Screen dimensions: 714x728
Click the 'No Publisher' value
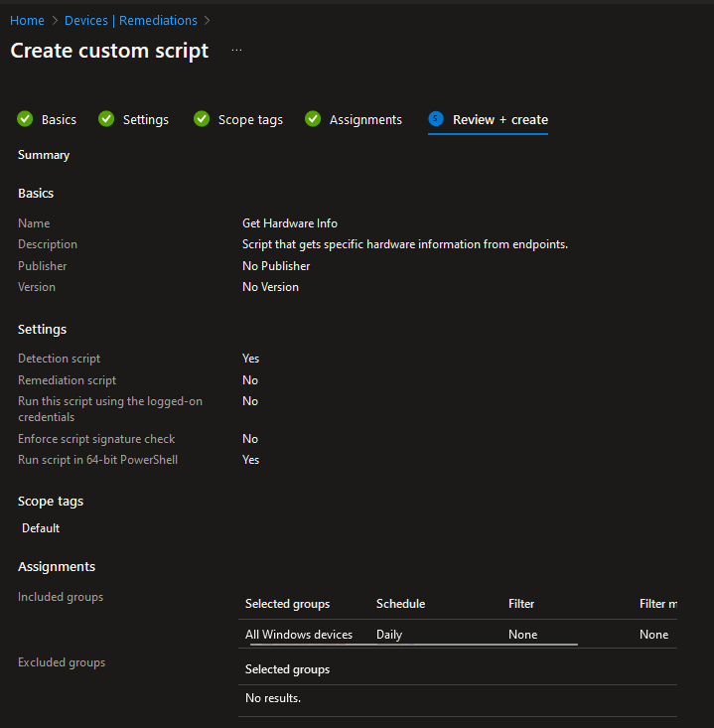point(276,266)
